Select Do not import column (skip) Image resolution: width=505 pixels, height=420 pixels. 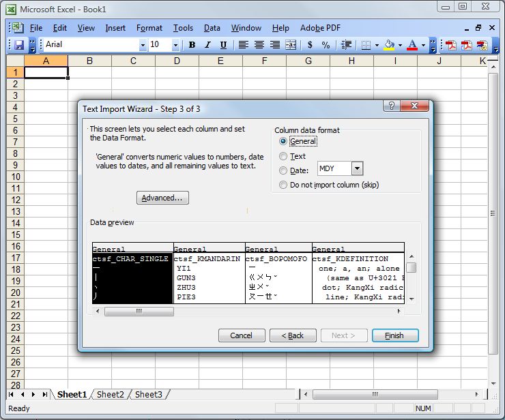(x=283, y=185)
